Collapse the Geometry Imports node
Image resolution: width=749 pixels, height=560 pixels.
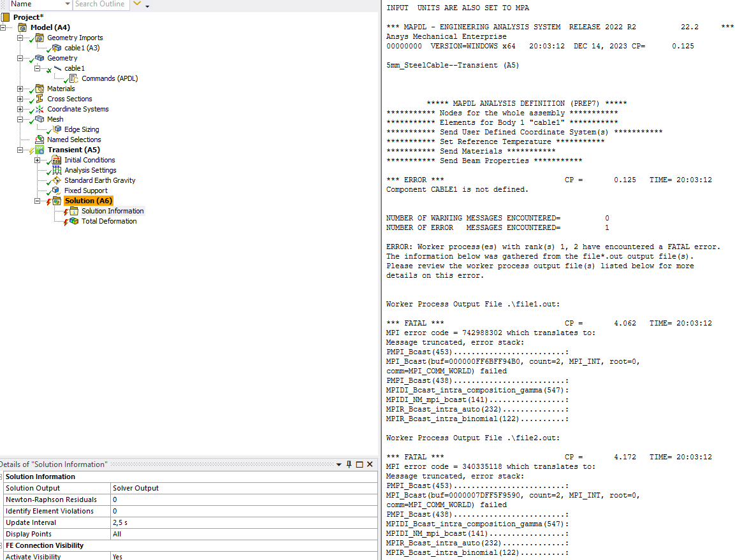coord(20,38)
